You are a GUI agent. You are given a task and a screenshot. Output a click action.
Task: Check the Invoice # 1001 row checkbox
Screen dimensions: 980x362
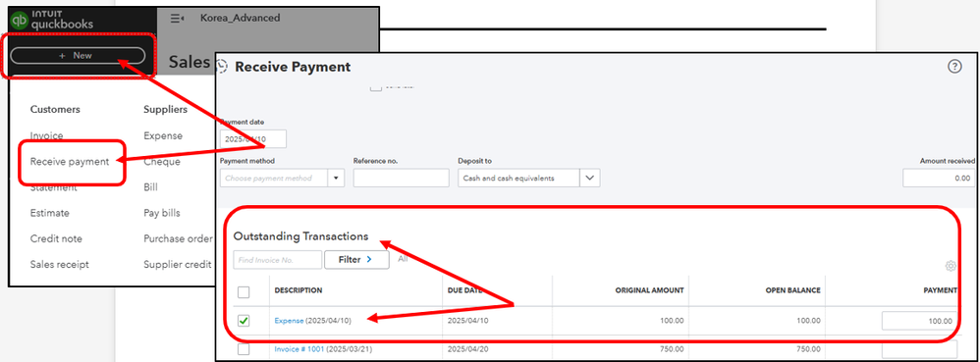[x=244, y=349]
